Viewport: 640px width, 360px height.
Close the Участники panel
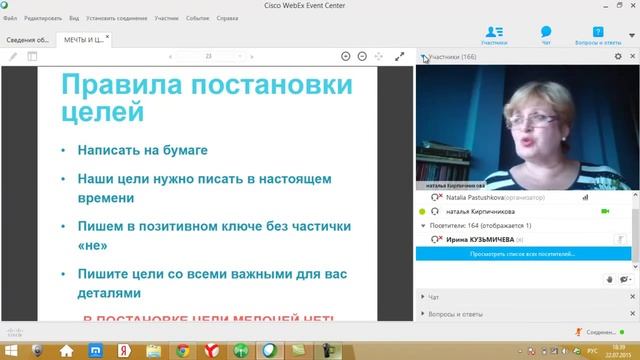[632, 56]
